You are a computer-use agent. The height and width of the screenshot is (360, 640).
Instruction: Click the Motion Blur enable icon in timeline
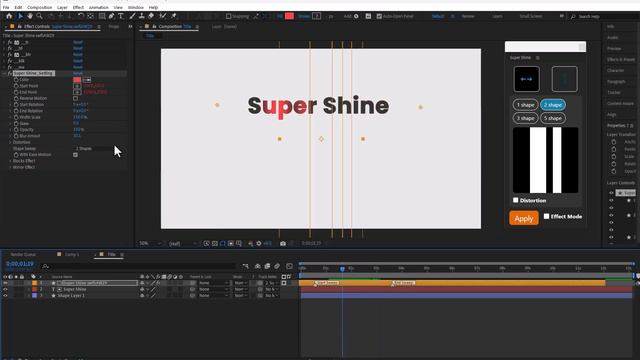point(277,266)
